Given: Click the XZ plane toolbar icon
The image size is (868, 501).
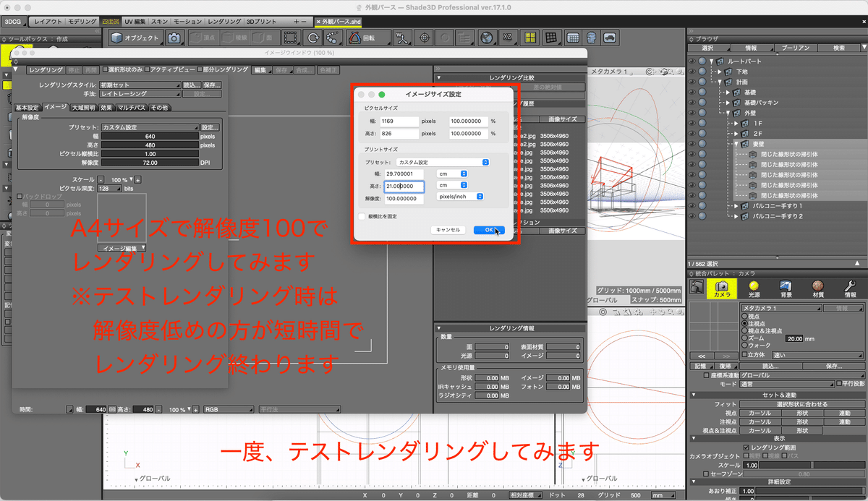Looking at the screenshot, I should click(508, 38).
